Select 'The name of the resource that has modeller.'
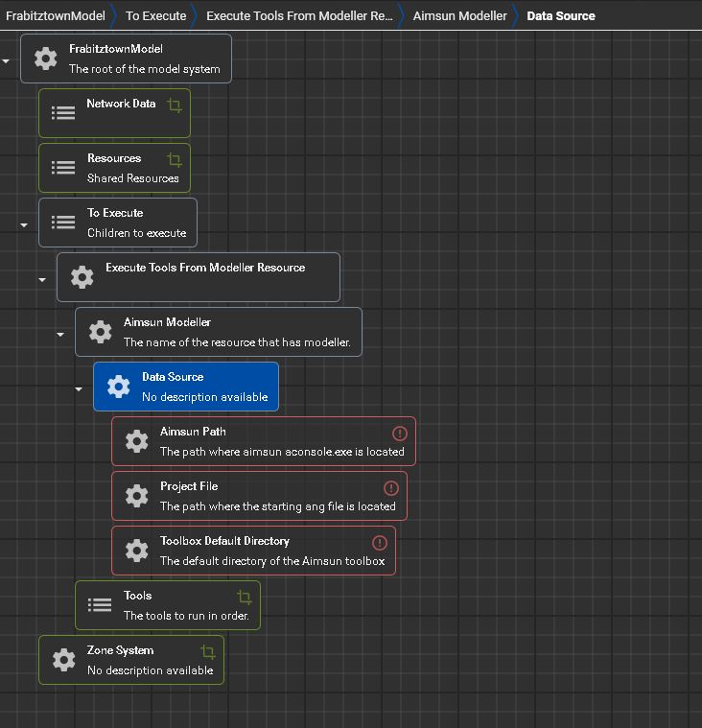702x728 pixels. 237,342
